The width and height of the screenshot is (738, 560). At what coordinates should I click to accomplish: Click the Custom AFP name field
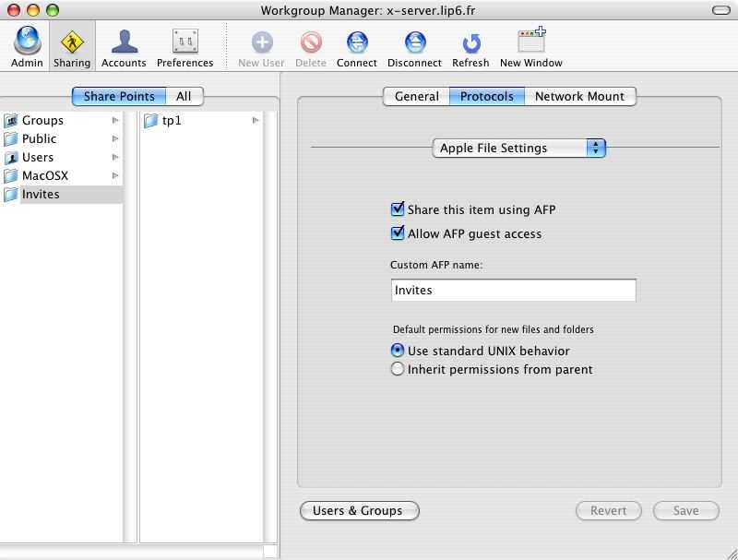coord(513,290)
